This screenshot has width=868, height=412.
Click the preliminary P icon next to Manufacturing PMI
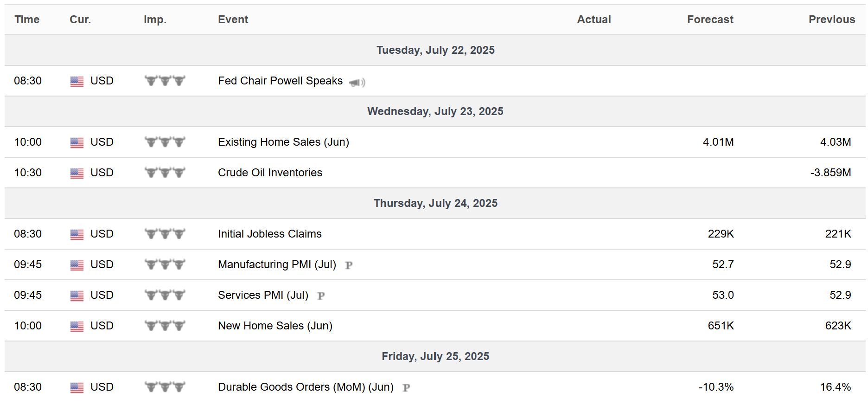tap(349, 265)
